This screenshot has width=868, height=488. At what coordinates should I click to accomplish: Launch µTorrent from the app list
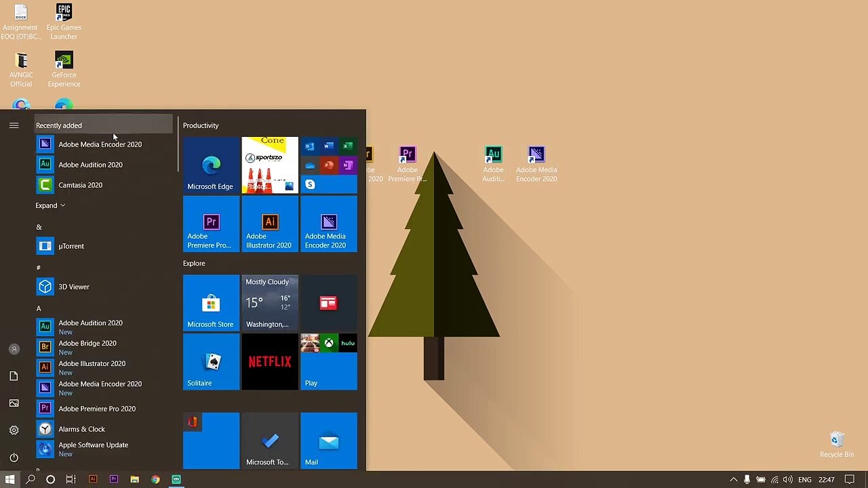[x=103, y=246]
